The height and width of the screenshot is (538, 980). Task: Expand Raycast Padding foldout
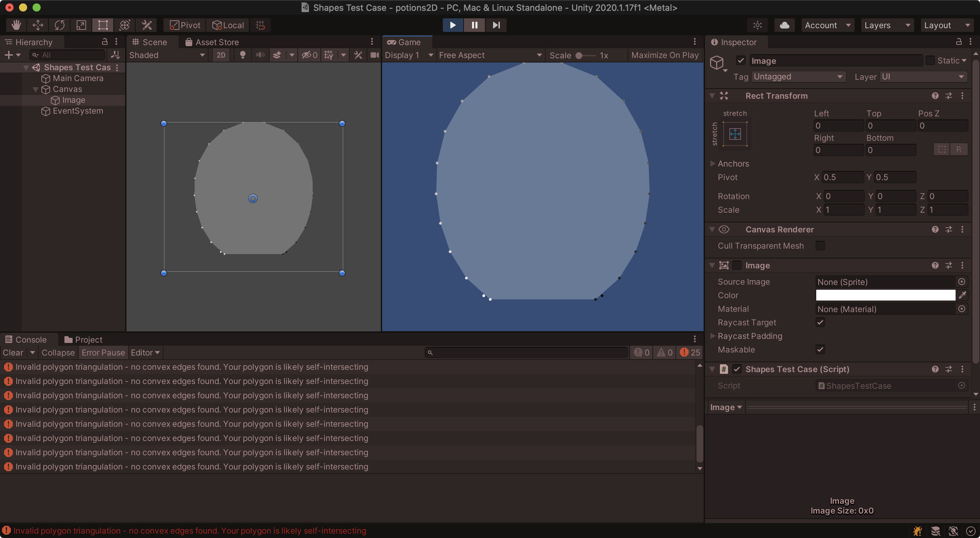[x=713, y=336]
